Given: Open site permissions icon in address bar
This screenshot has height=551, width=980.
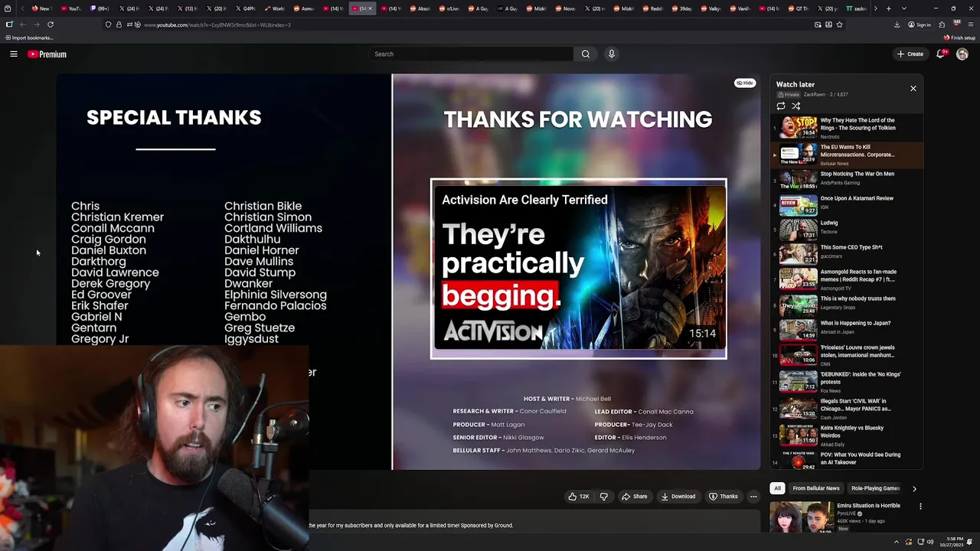Looking at the screenshot, I should click(x=131, y=24).
